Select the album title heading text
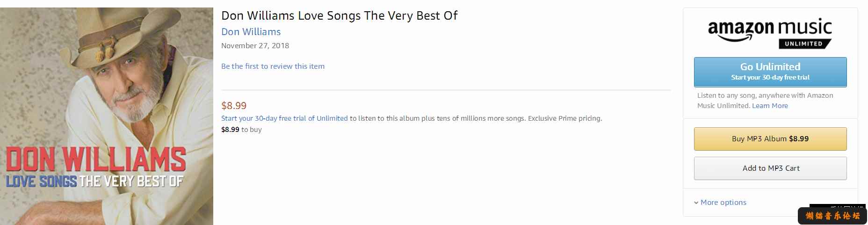 [x=339, y=15]
